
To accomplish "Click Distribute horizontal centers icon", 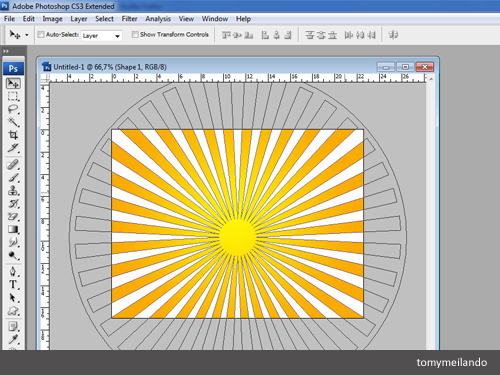I will 360,35.
